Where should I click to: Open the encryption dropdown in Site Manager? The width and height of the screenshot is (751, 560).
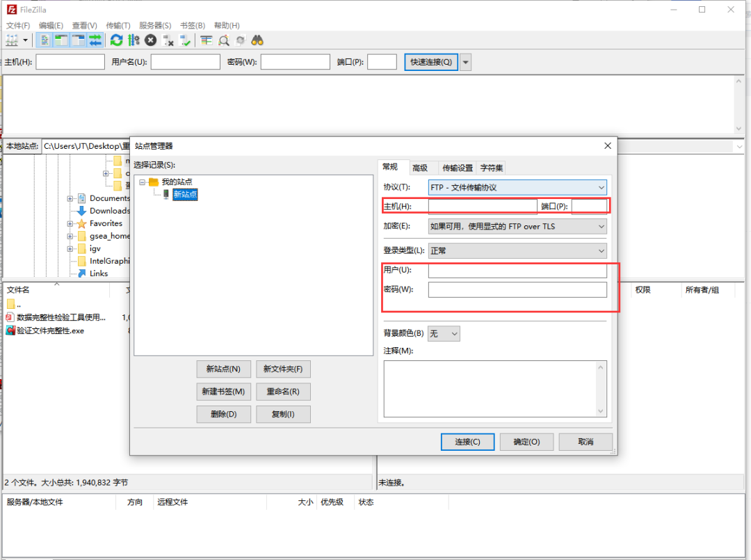pos(517,226)
